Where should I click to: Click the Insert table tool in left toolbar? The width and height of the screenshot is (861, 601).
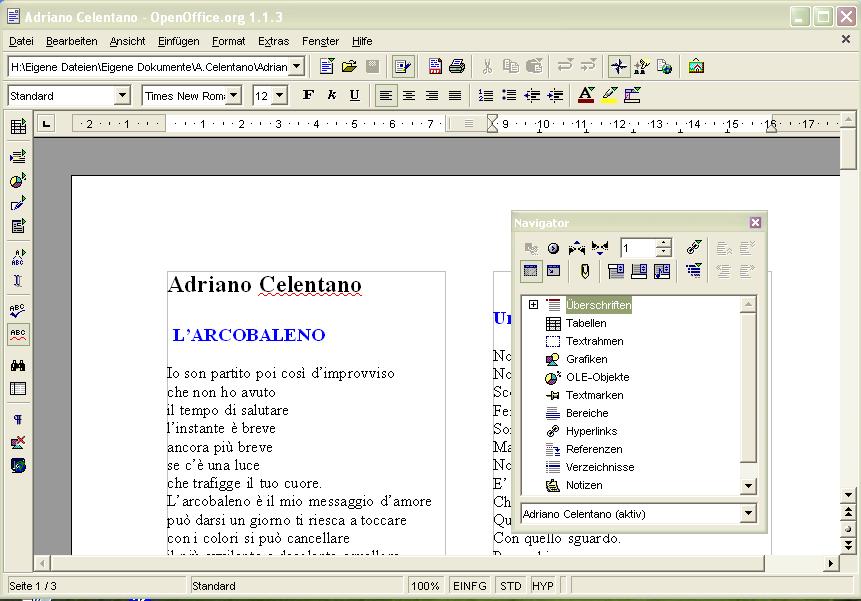[18, 127]
